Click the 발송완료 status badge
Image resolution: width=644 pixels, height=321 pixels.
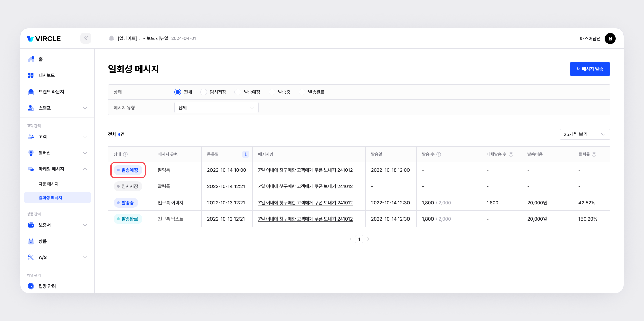coord(128,219)
